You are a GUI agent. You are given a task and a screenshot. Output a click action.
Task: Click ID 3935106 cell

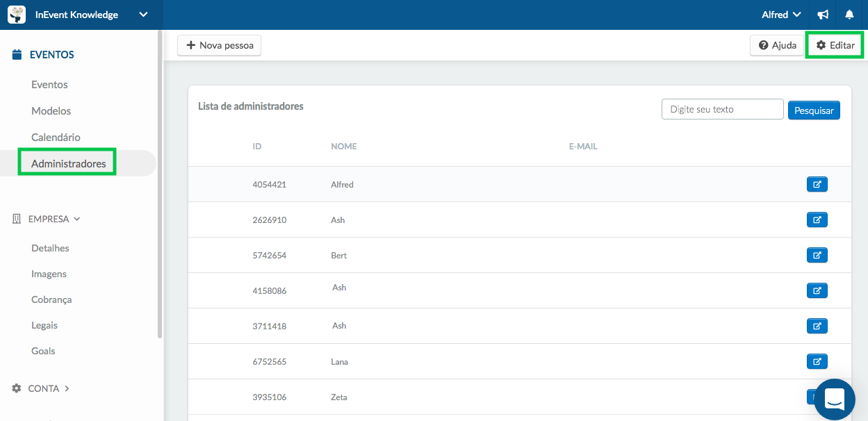tap(270, 397)
